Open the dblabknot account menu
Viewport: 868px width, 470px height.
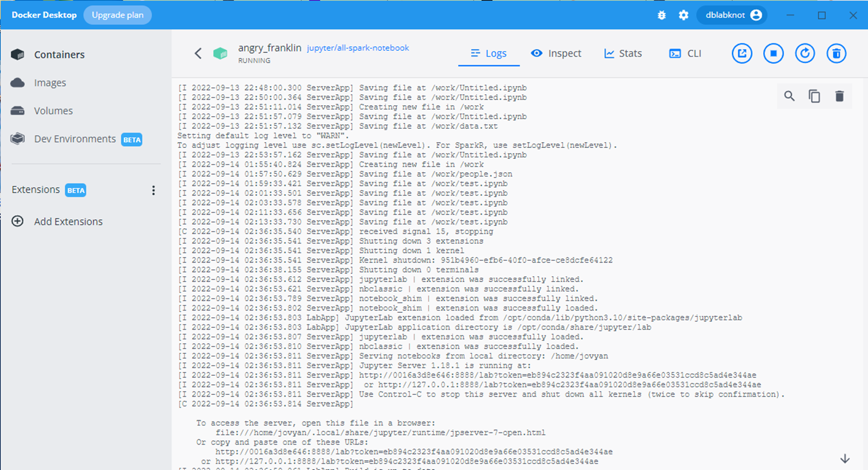(x=732, y=15)
